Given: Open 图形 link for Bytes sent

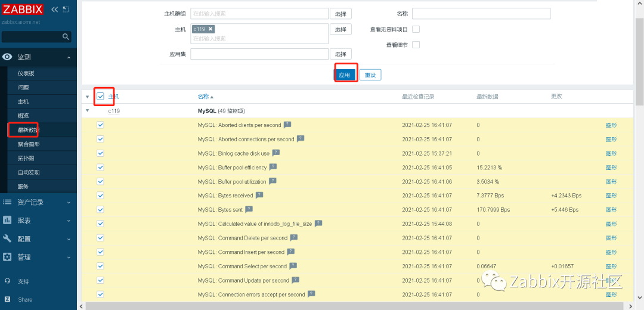Looking at the screenshot, I should (x=611, y=210).
